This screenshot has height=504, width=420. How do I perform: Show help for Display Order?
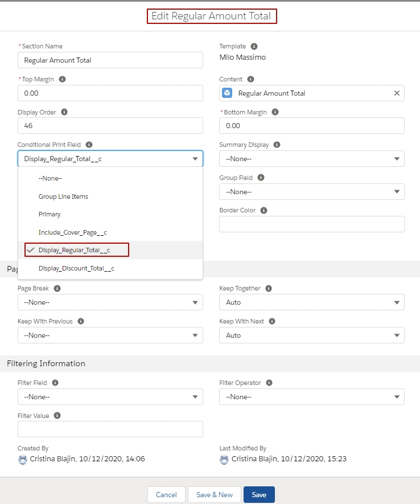(64, 112)
